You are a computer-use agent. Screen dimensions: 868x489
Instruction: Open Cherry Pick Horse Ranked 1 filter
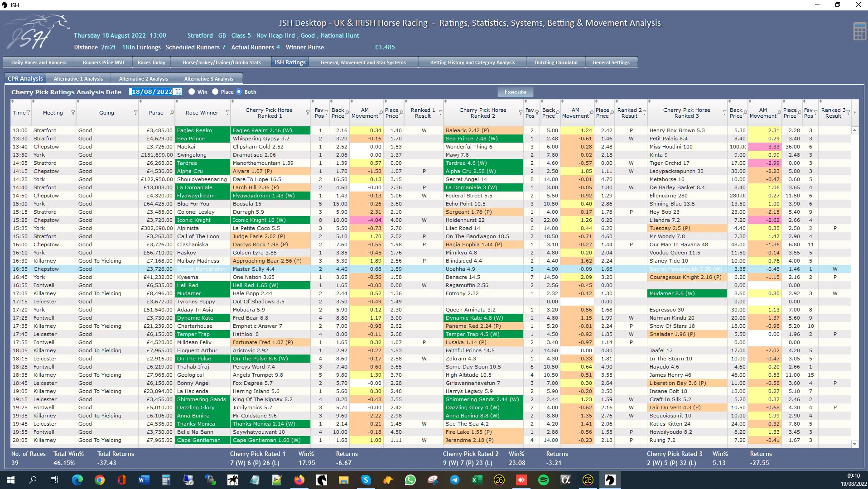click(308, 113)
